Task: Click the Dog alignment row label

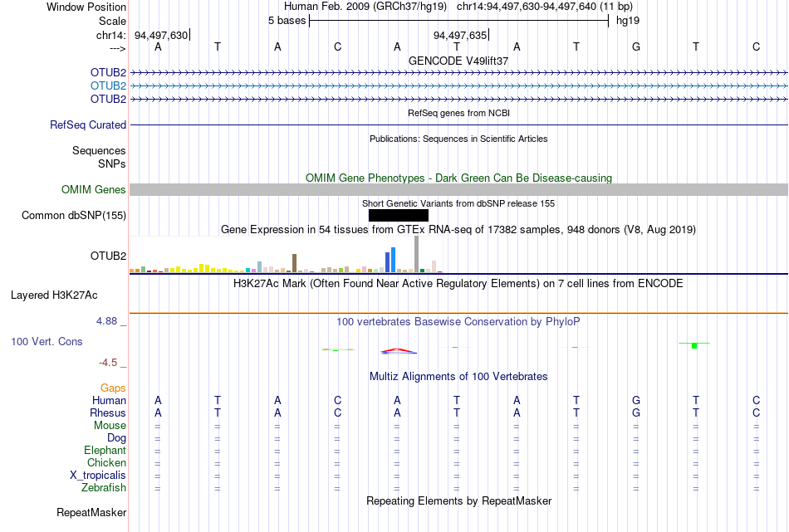Action: [116, 438]
